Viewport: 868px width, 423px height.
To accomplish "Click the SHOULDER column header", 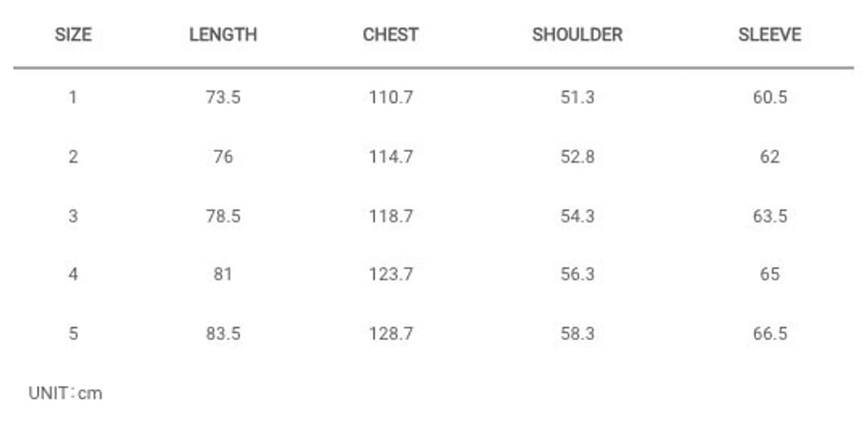I will coord(577,35).
